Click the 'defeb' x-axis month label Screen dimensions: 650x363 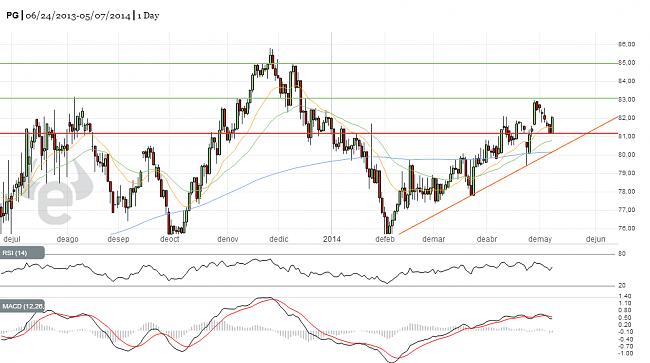click(x=385, y=239)
